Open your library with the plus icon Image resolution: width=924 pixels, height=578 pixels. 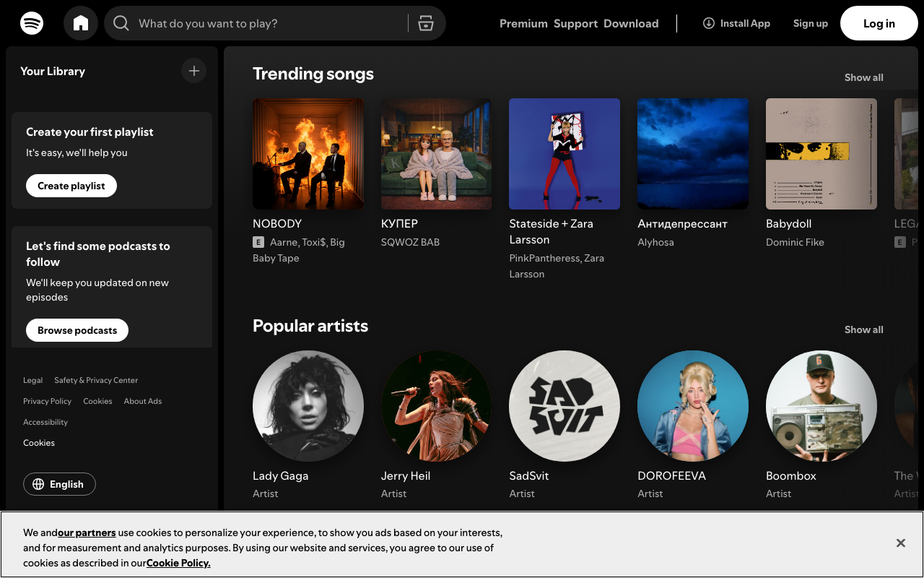(193, 70)
